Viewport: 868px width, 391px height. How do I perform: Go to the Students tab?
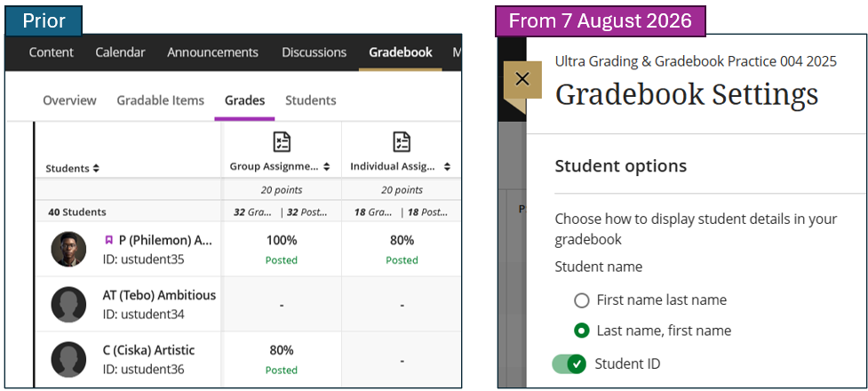311,100
